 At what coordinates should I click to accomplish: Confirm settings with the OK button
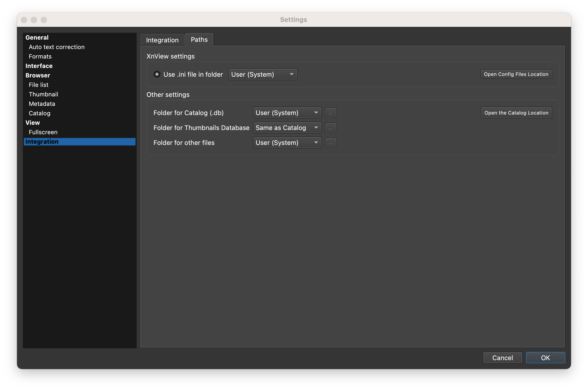(x=545, y=358)
